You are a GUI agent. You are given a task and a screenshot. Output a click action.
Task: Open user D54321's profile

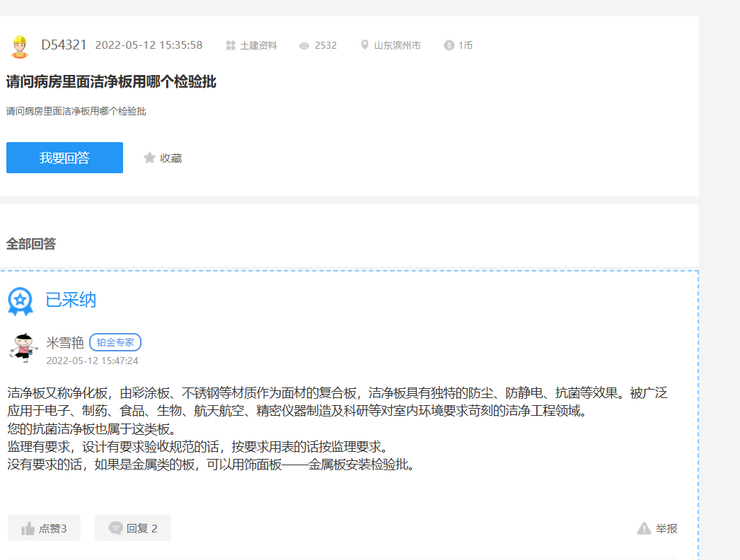(64, 45)
